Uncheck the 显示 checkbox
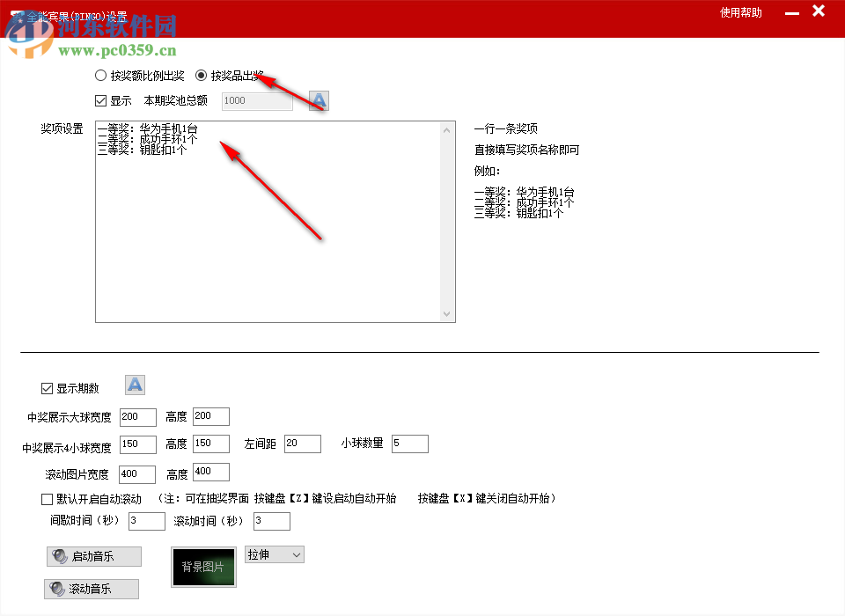The width and height of the screenshot is (845, 616). click(x=100, y=100)
